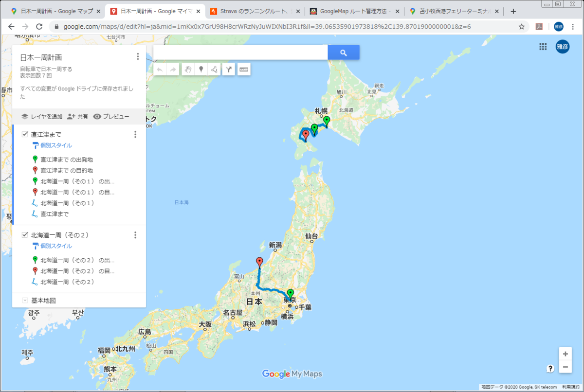Screen dimensions: 584x392
Task: Click the map search input field
Action: coord(240,52)
